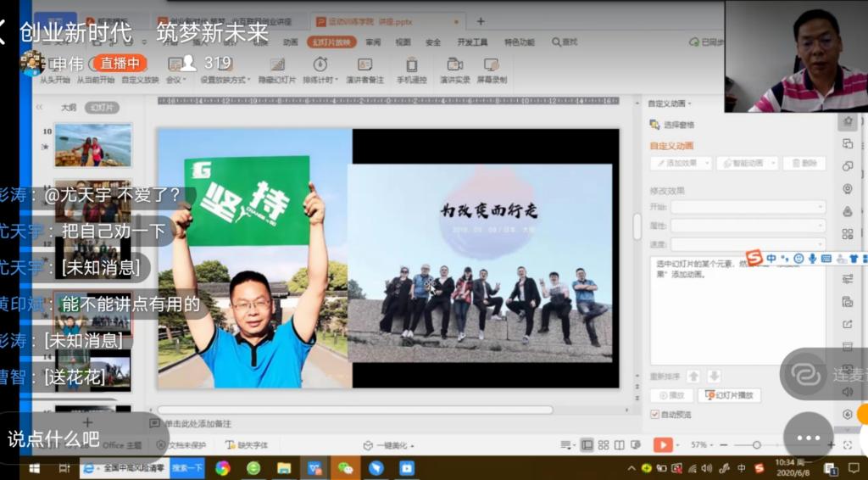Click the 幻灯片播放 slideshow play button
The width and height of the screenshot is (868, 480).
[729, 396]
